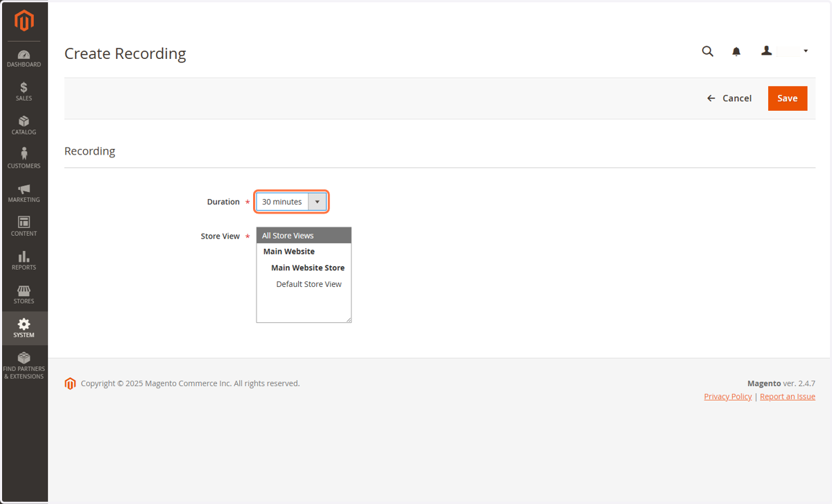The width and height of the screenshot is (832, 504).
Task: Click the search magnifier icon
Action: [707, 51]
